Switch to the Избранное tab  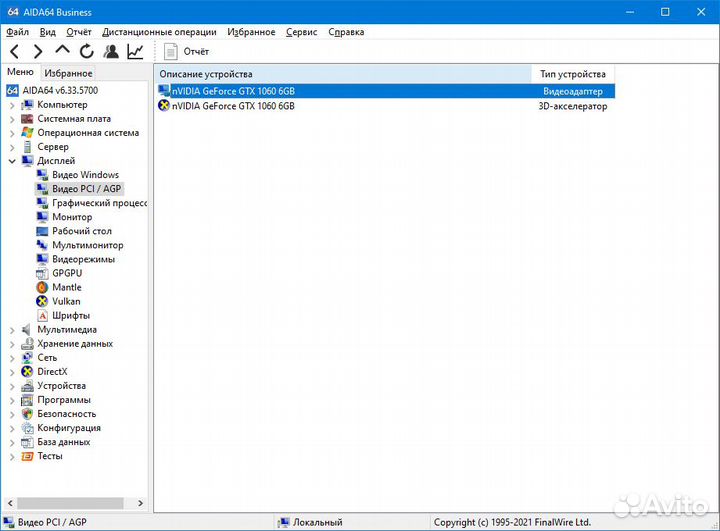(68, 73)
